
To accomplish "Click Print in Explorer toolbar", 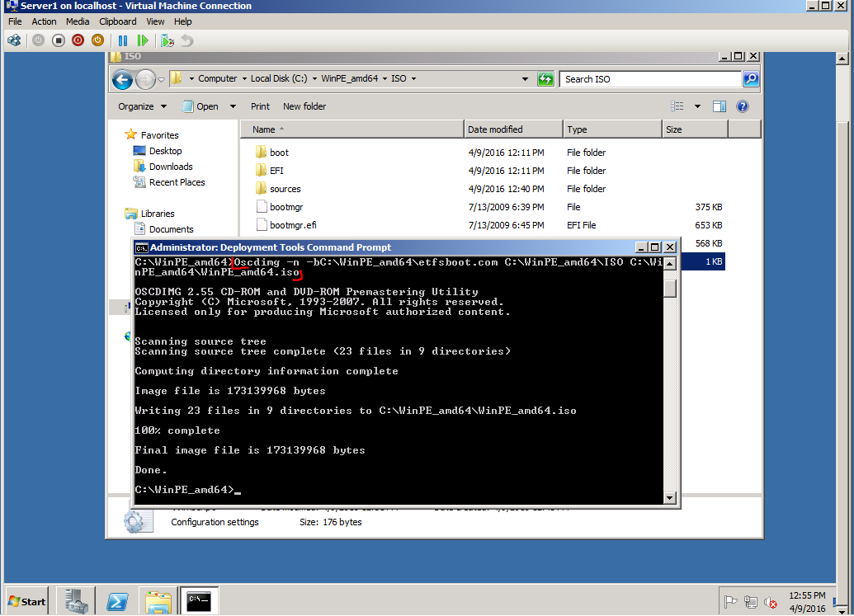I will click(x=260, y=106).
